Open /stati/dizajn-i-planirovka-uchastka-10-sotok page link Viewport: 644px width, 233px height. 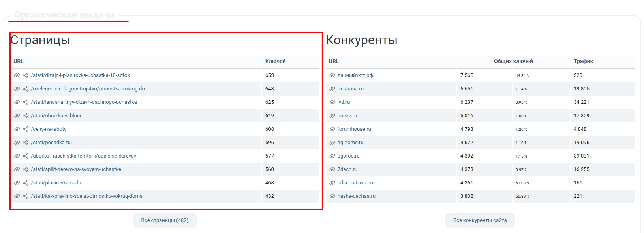click(80, 75)
